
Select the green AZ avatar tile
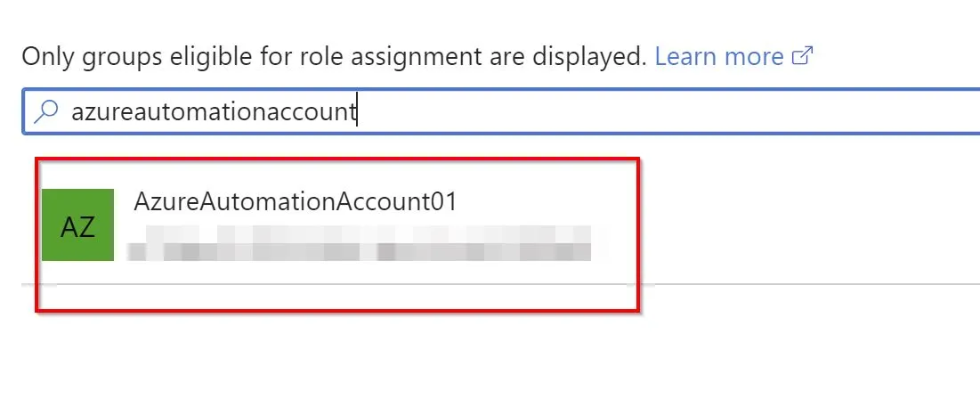point(77,224)
